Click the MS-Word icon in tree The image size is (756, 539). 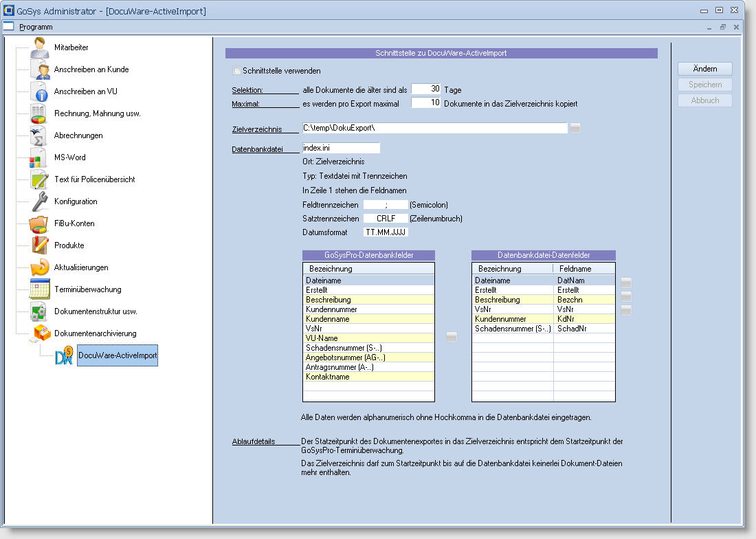pos(39,158)
